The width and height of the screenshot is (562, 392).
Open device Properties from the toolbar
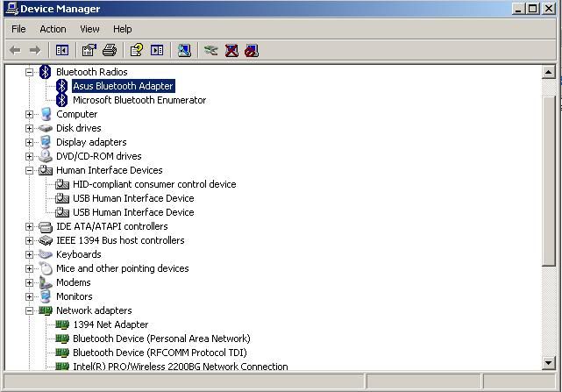click(89, 50)
